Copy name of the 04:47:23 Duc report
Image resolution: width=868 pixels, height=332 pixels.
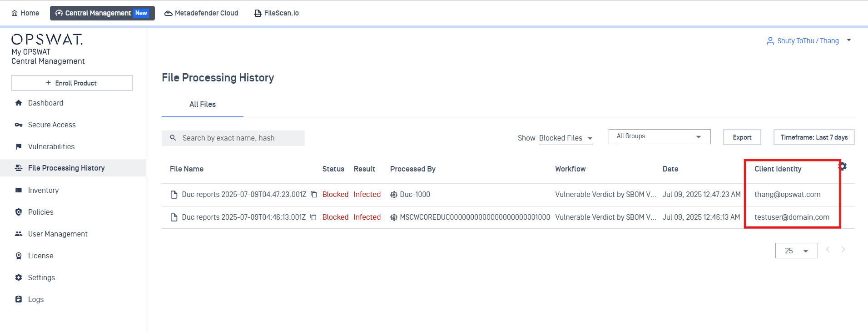pos(314,194)
